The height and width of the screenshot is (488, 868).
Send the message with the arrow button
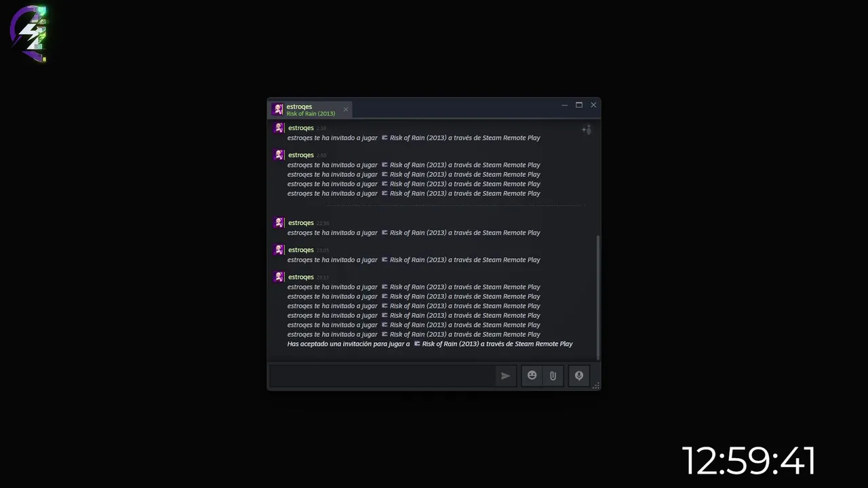[x=505, y=375]
